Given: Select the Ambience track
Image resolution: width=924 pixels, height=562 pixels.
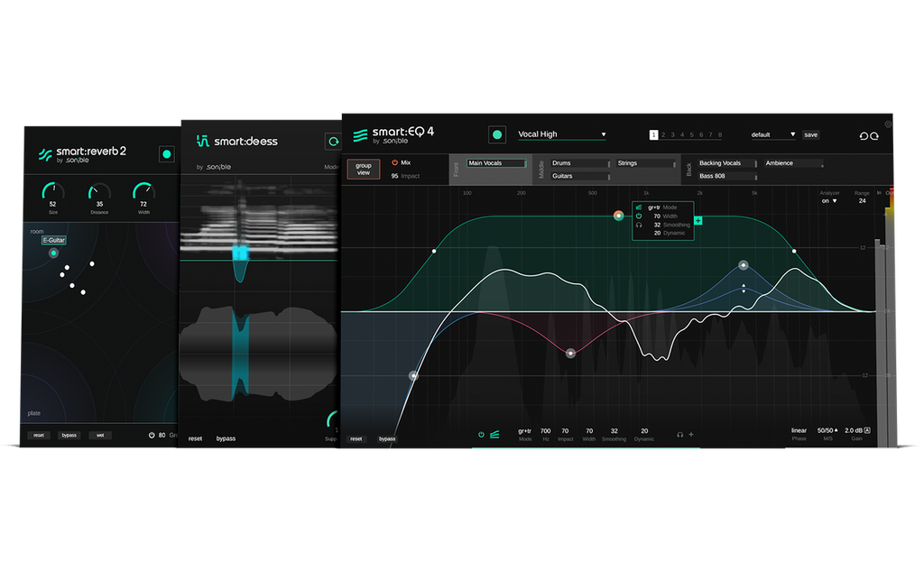Looking at the screenshot, I should click(794, 163).
